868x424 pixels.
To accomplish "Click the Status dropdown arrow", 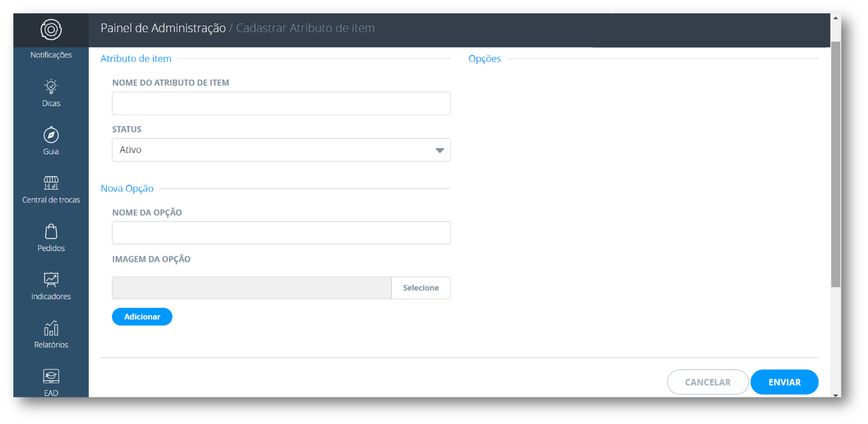I will click(x=439, y=150).
